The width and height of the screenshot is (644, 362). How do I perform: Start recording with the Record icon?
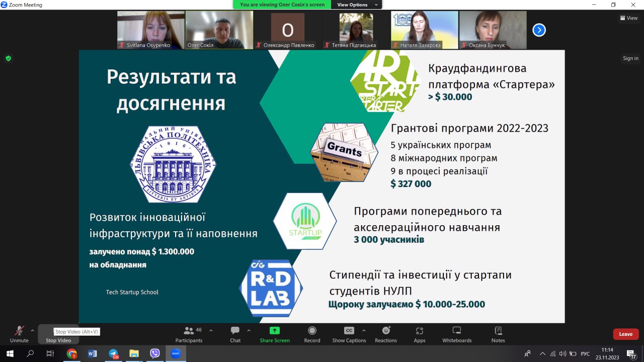tap(312, 334)
